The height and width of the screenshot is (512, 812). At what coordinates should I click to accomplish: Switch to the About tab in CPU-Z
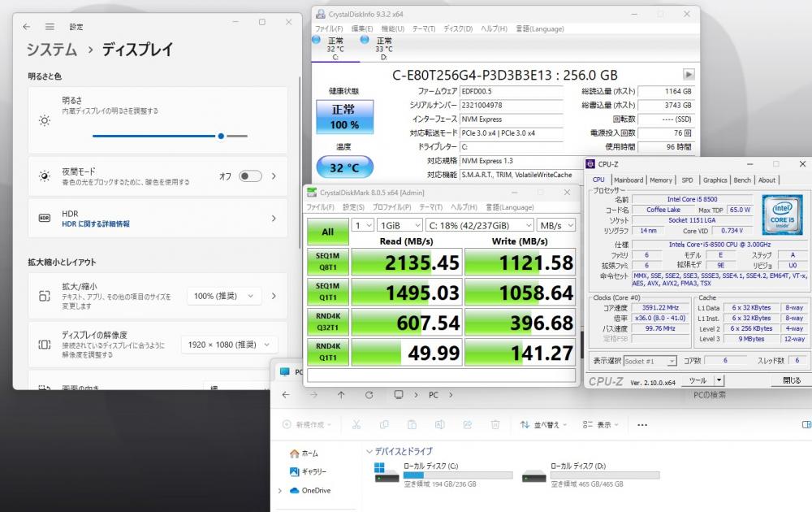[767, 180]
